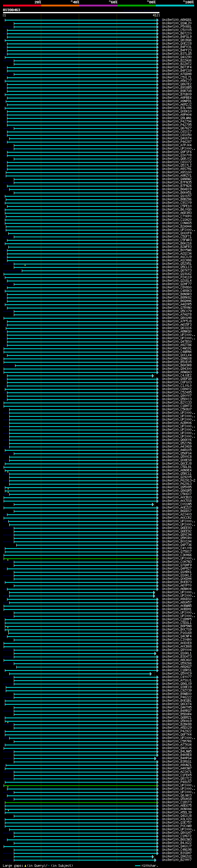Screen dimensions: 197x868
Task: Click UniRef100_A4RUX5 label
Action: pyautogui.click(x=176, y=450)
